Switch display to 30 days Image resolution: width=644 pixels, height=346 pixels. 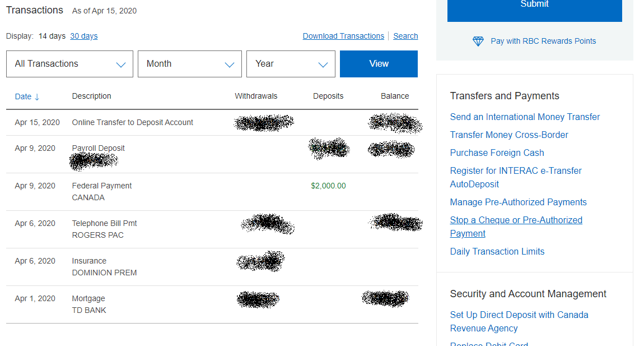tap(84, 36)
